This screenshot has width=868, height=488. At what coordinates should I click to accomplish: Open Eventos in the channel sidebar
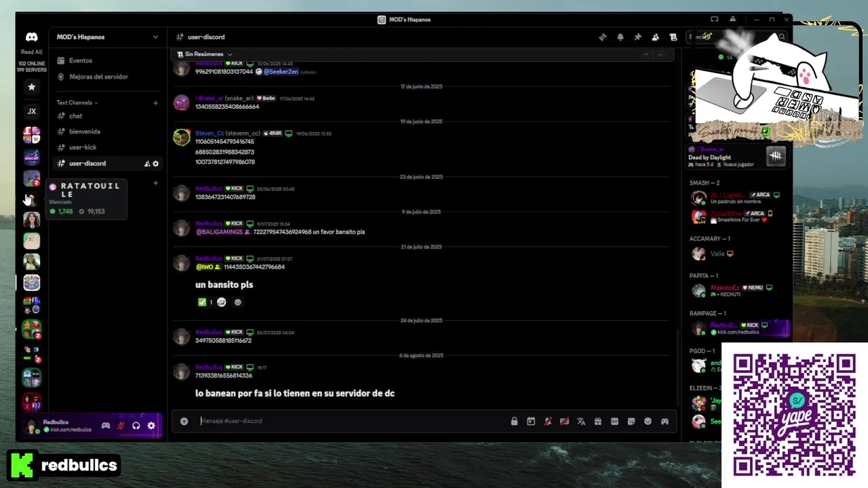[108, 60]
